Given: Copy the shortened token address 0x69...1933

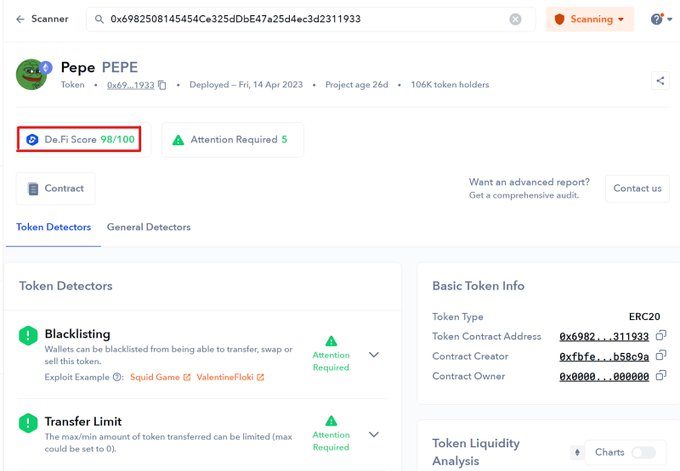Looking at the screenshot, I should click(x=162, y=85).
